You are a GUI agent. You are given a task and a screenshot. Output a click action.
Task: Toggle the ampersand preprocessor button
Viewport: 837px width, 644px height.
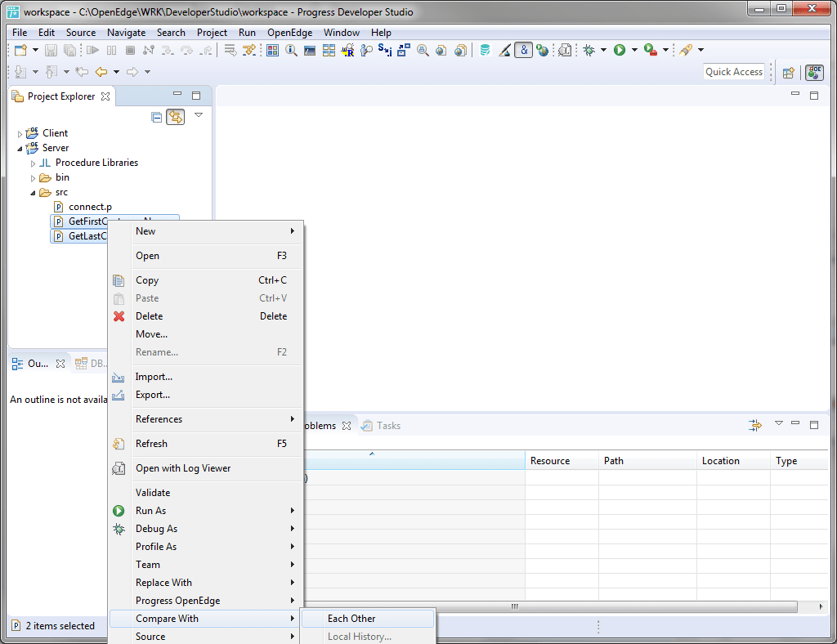pos(524,50)
